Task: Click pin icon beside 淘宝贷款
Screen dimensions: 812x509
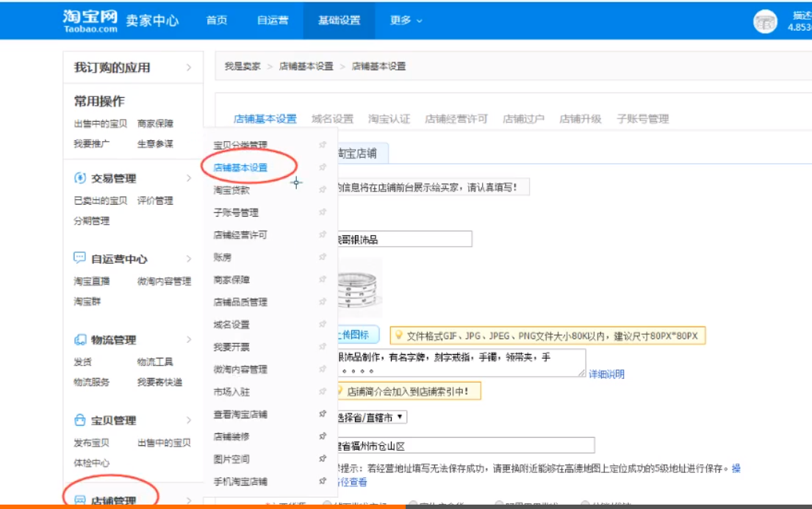Action: pos(322,190)
